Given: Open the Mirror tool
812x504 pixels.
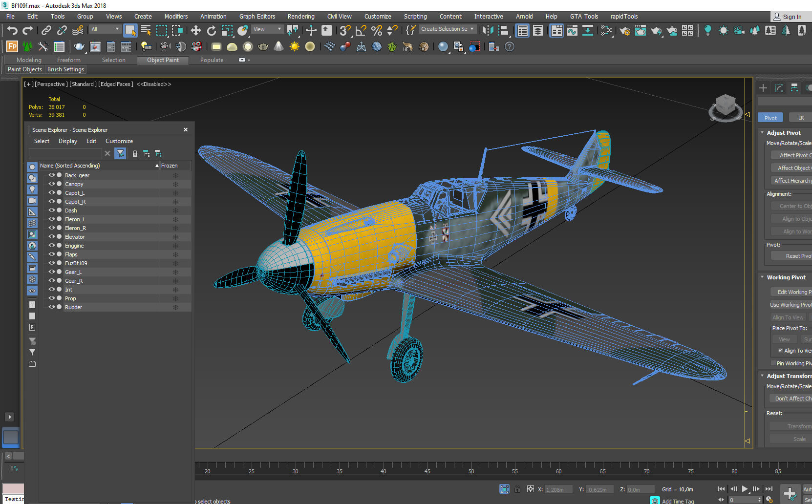Looking at the screenshot, I should coord(488,30).
